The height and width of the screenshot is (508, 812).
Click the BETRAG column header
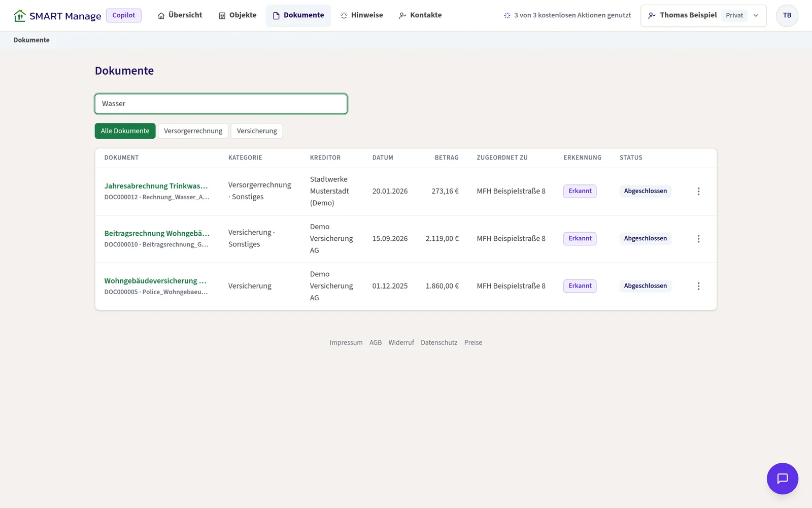(447, 158)
